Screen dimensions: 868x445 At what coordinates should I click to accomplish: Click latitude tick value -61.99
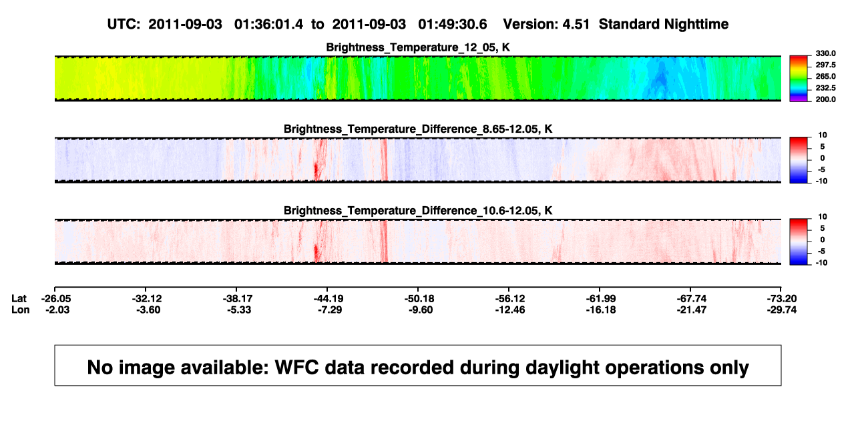point(602,298)
